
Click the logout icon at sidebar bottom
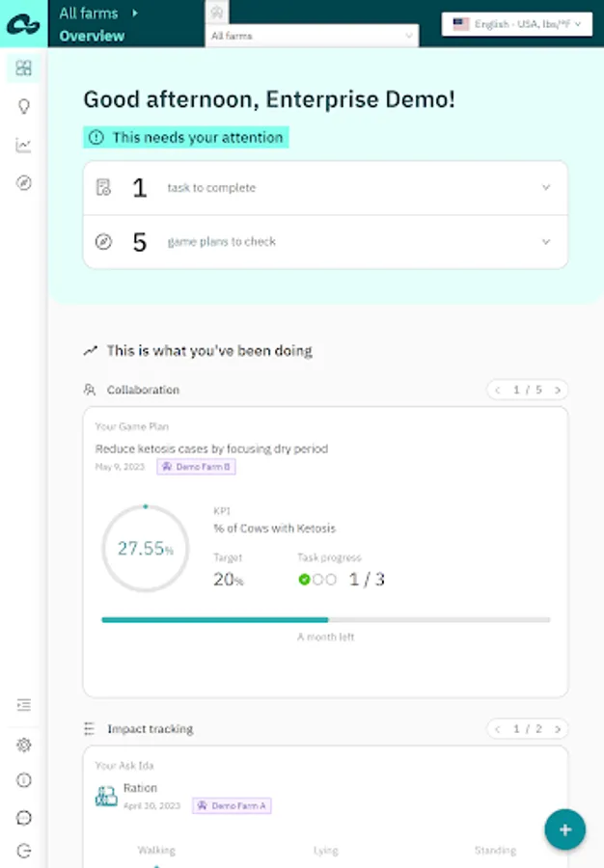(24, 851)
